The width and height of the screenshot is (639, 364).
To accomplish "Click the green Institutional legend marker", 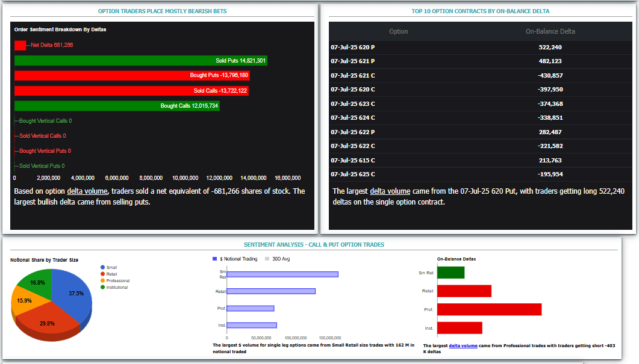I will (103, 287).
